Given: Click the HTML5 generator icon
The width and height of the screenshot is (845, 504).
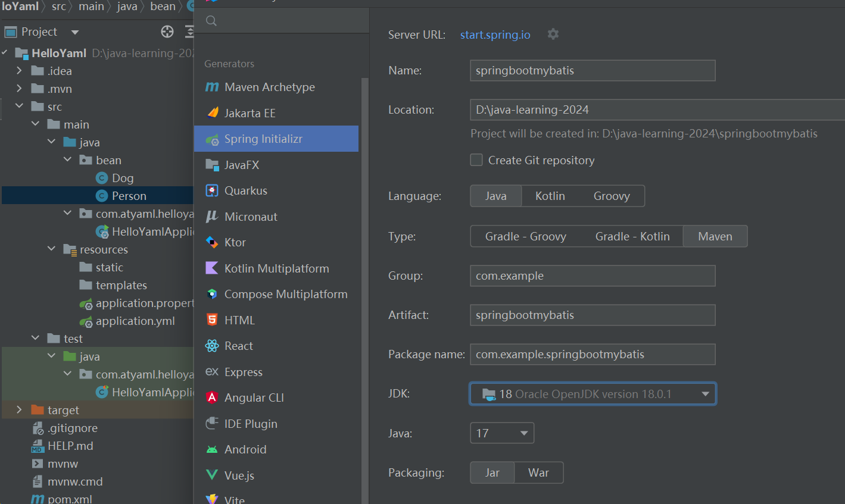Looking at the screenshot, I should click(x=212, y=320).
